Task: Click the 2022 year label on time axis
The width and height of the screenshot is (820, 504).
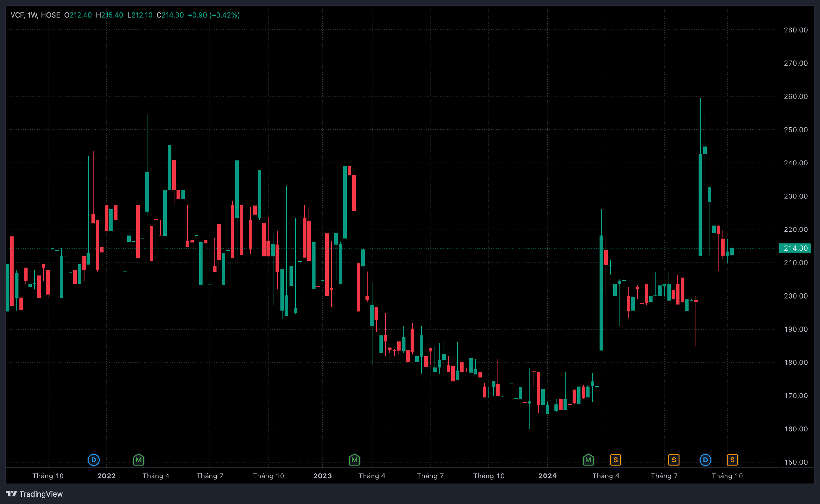Action: (106, 476)
